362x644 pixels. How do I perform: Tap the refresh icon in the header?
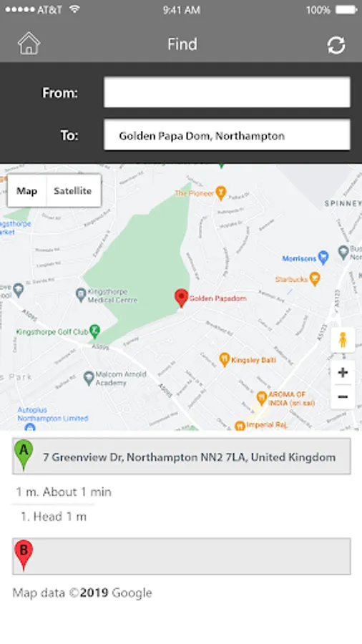(336, 45)
